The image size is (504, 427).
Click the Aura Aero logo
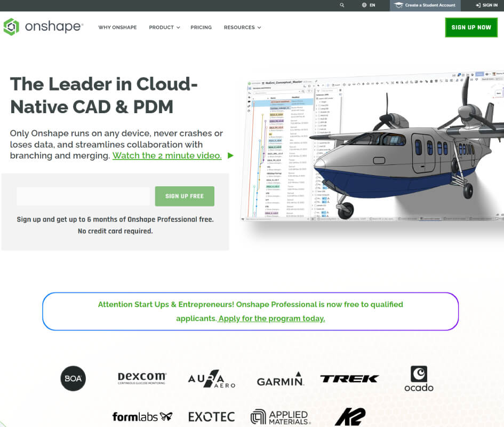[212, 379]
